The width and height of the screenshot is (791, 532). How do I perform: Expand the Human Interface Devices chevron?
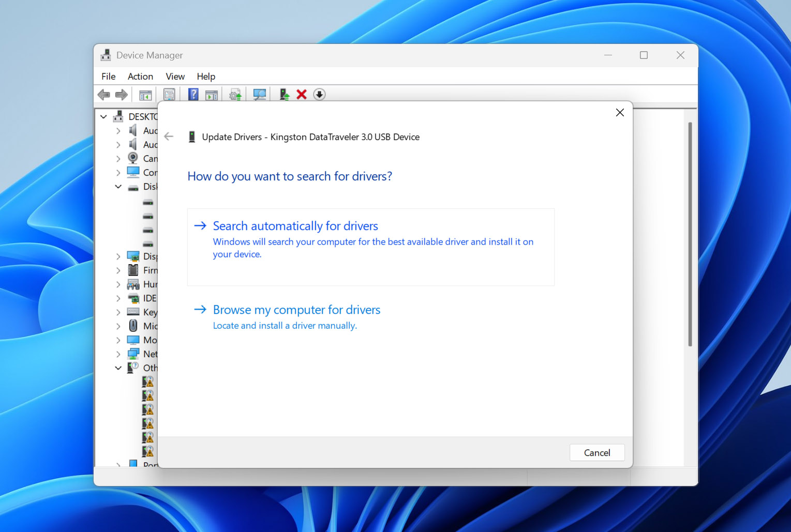click(x=118, y=284)
